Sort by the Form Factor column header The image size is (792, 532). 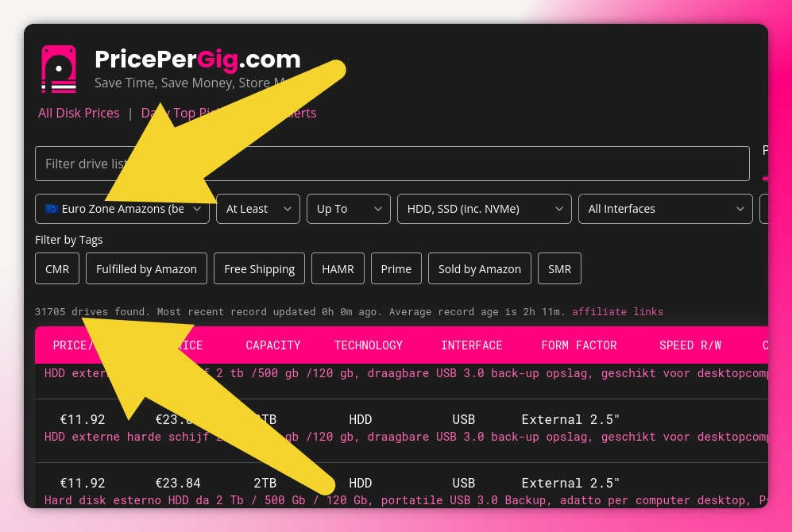(x=578, y=345)
